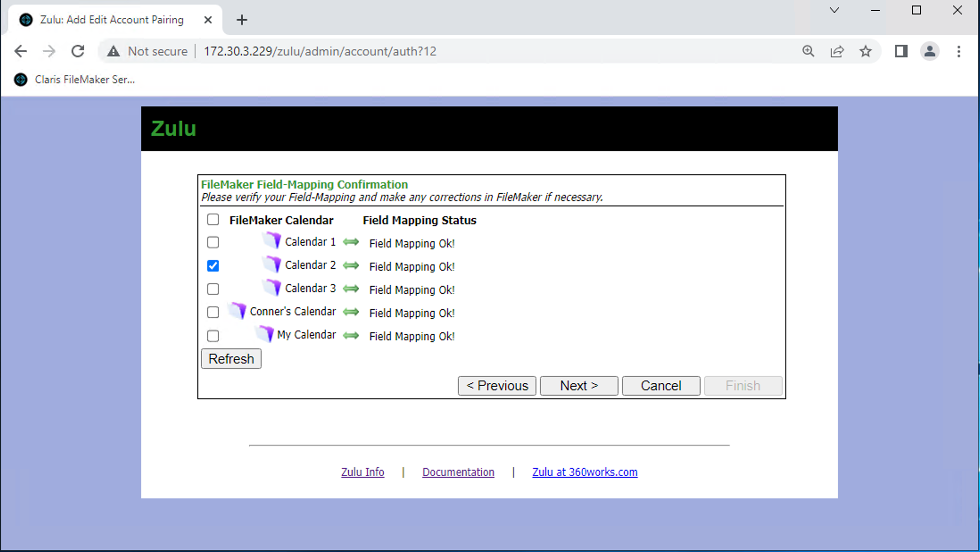Reload the page with the refresh icon
The width and height of the screenshot is (980, 552).
click(78, 51)
